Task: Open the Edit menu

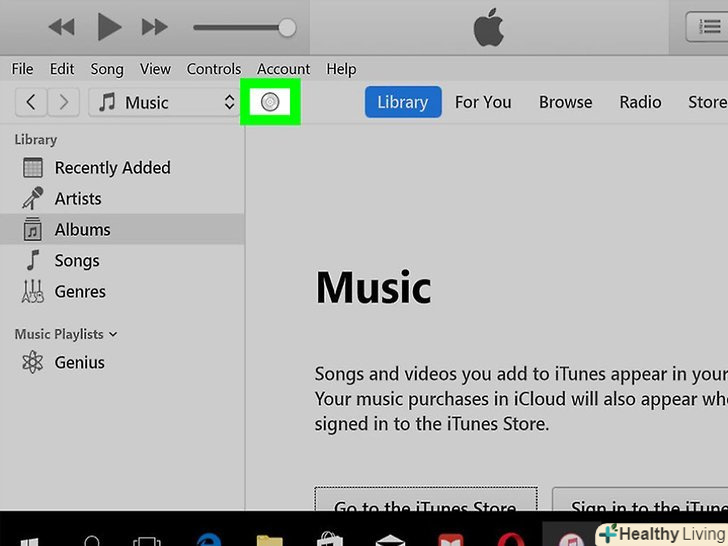Action: click(62, 69)
